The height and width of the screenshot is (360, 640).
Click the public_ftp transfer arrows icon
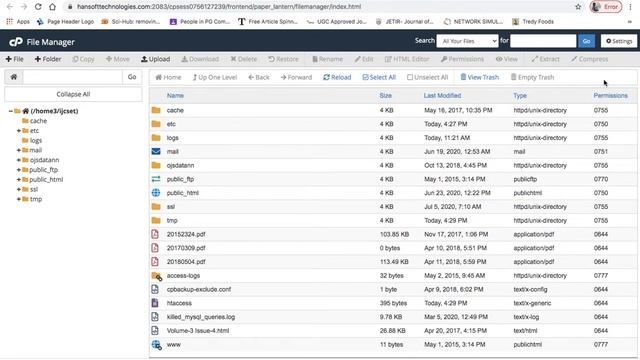click(x=156, y=179)
